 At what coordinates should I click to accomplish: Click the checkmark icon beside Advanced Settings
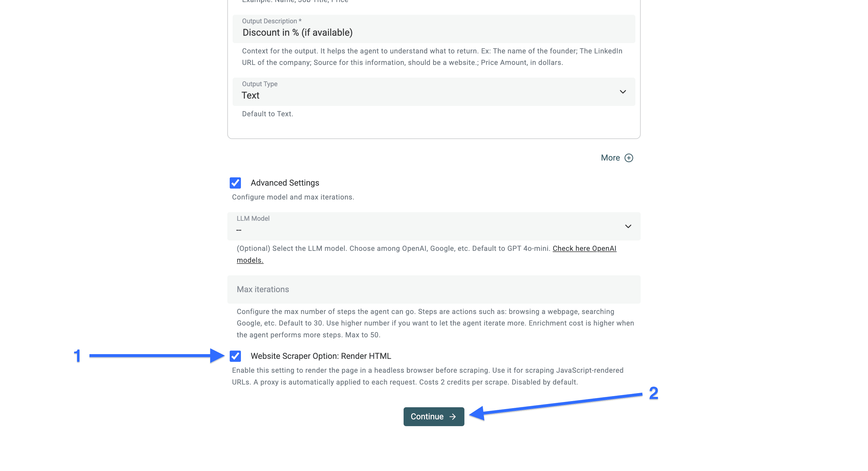click(236, 183)
